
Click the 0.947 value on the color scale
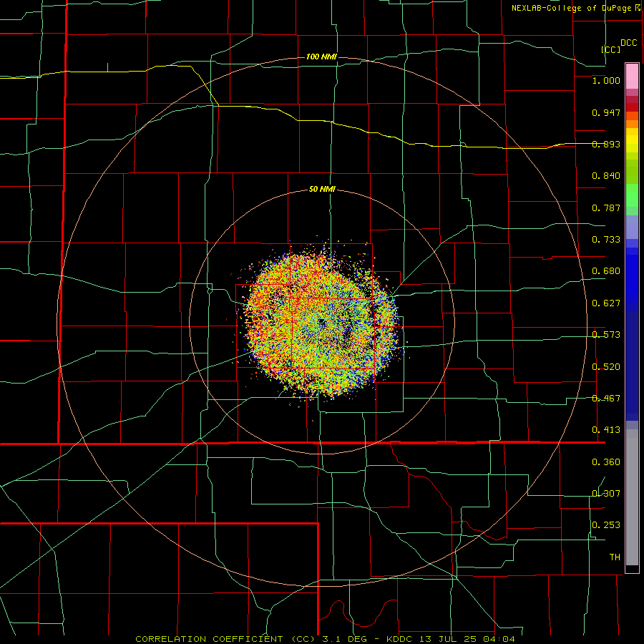pos(606,112)
